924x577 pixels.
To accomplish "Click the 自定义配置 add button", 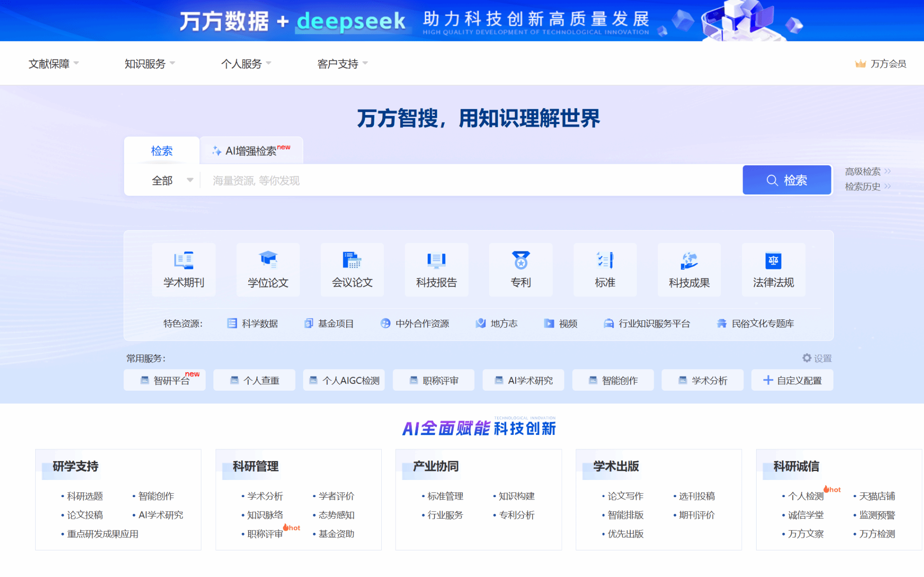I will pos(792,380).
